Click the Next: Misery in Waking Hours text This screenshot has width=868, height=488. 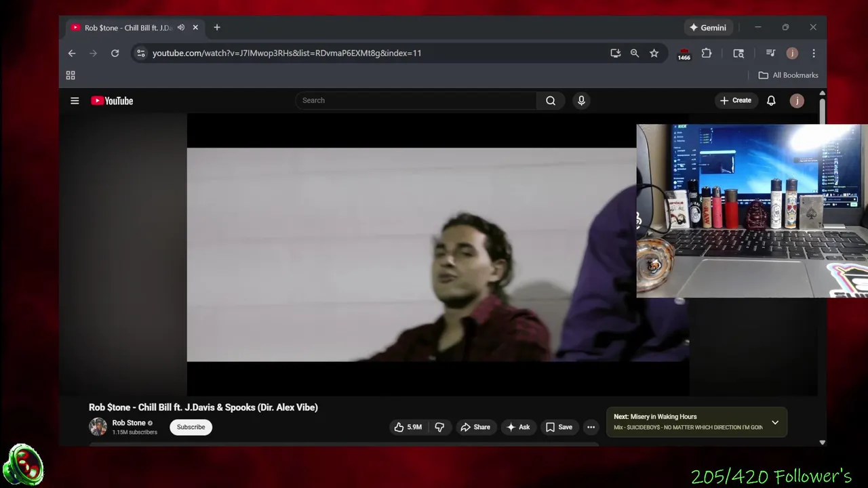click(x=655, y=417)
